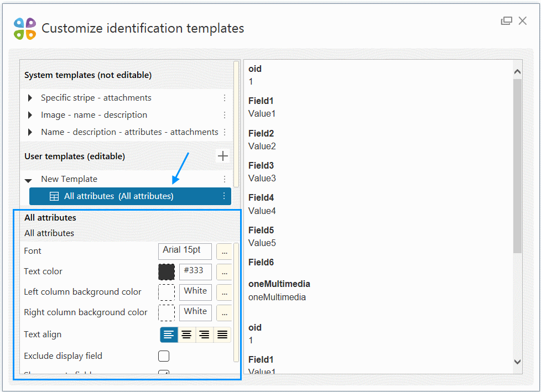Click the Right column background color swatch
This screenshot has width=541, height=392.
167,313
